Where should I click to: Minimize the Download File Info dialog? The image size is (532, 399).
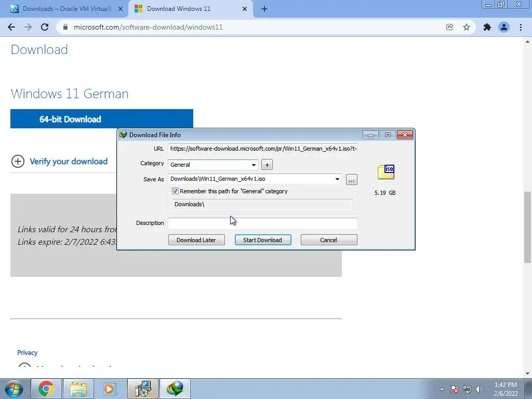(370, 135)
